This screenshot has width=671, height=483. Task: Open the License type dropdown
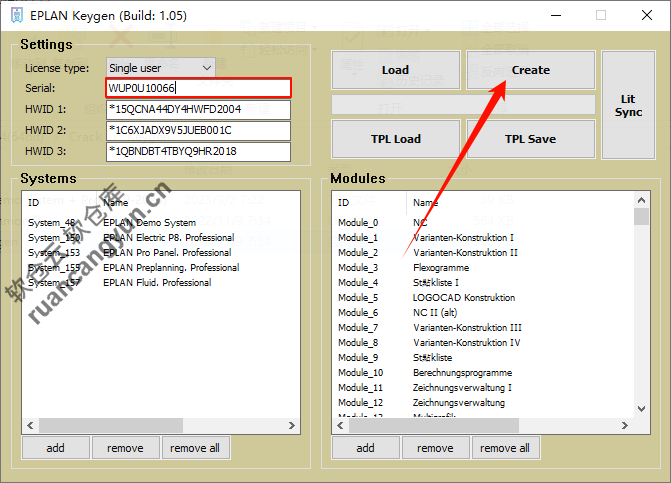tap(160, 67)
